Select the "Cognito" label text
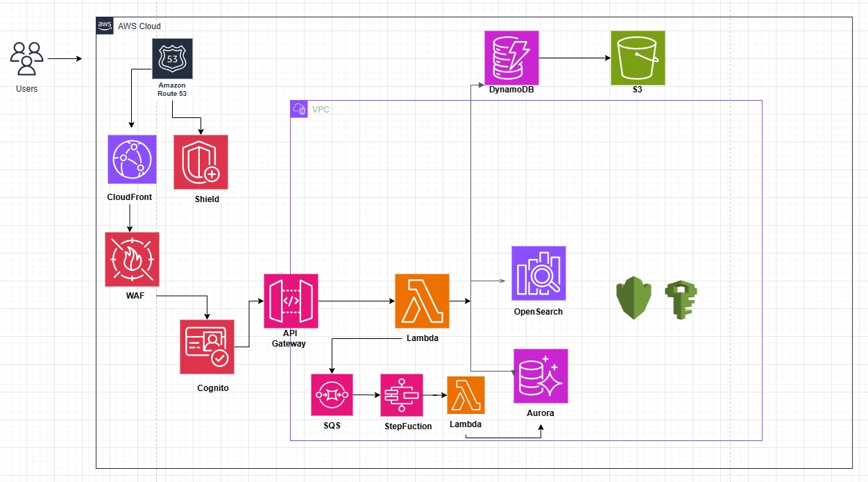Image resolution: width=868 pixels, height=482 pixels. [213, 388]
